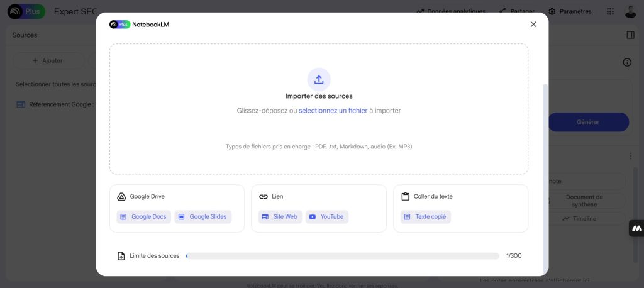Click the upload arrow icon in the dialog
The height and width of the screenshot is (288, 644).
[x=319, y=79]
